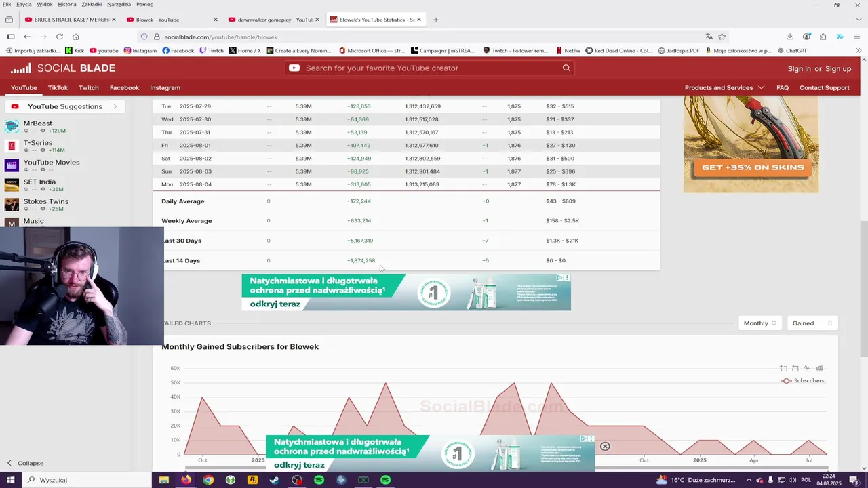This screenshot has height=488, width=868.
Task: Close the bottom banner ad with X
Action: tap(605, 446)
